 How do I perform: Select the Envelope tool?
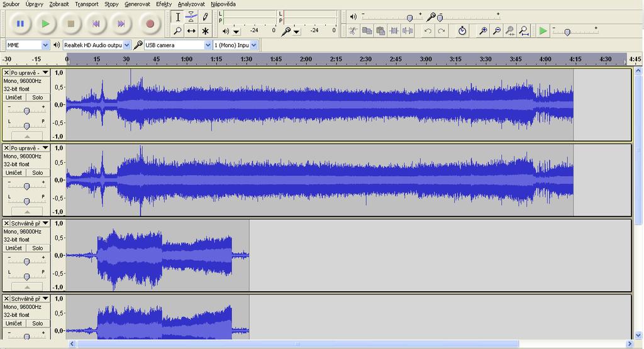click(x=191, y=17)
